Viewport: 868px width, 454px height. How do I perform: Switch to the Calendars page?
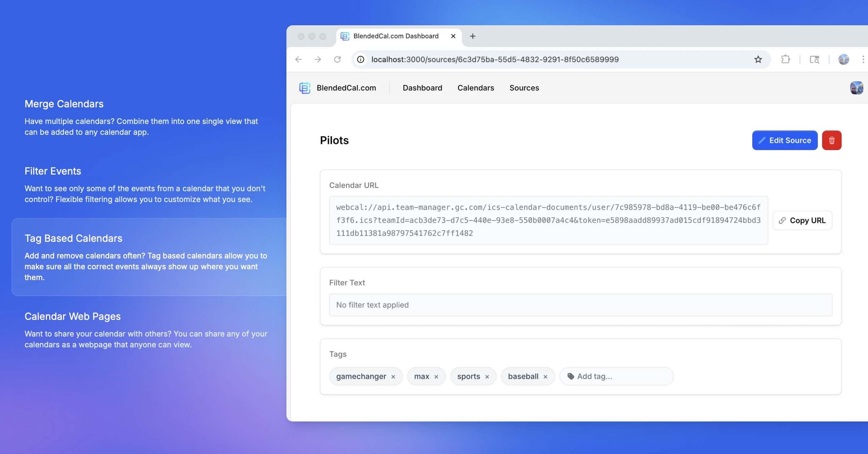pyautogui.click(x=476, y=88)
